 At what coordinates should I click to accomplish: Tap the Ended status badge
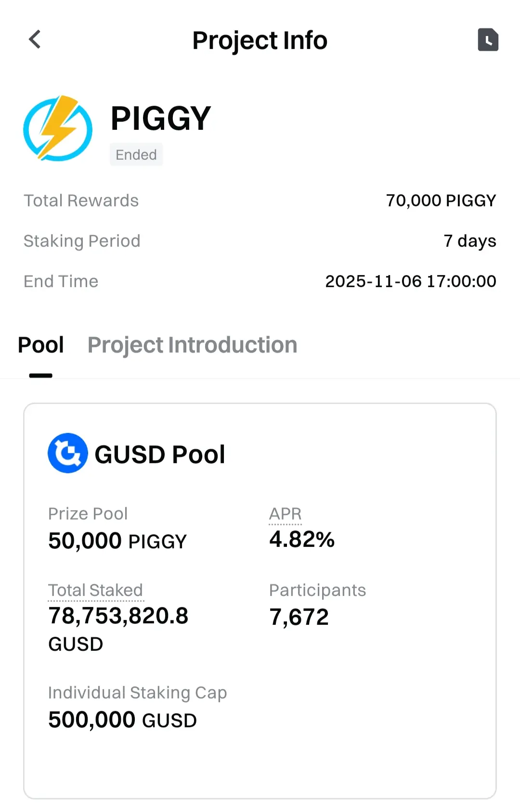(136, 154)
